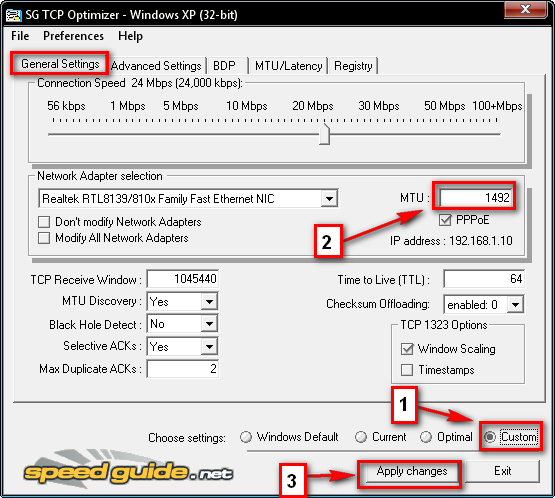
Task: Click the MTU value field
Action: click(475, 198)
